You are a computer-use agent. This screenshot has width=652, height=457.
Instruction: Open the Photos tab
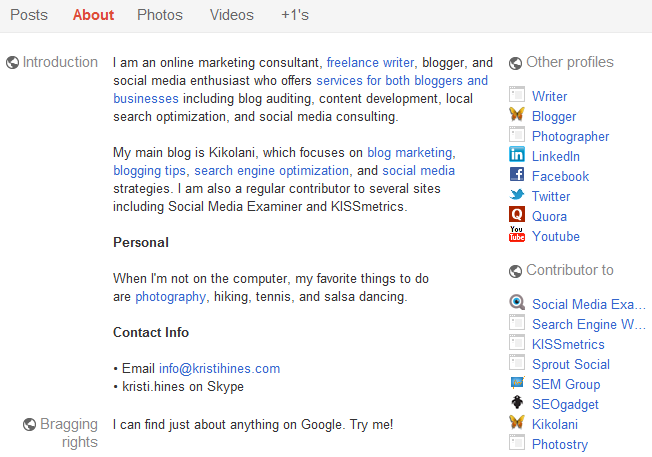160,15
